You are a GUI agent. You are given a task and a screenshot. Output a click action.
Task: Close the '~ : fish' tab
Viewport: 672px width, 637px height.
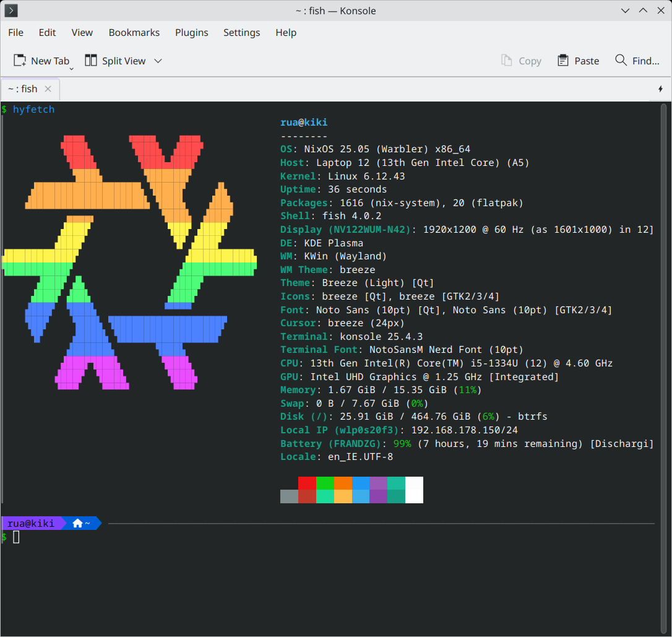click(48, 89)
